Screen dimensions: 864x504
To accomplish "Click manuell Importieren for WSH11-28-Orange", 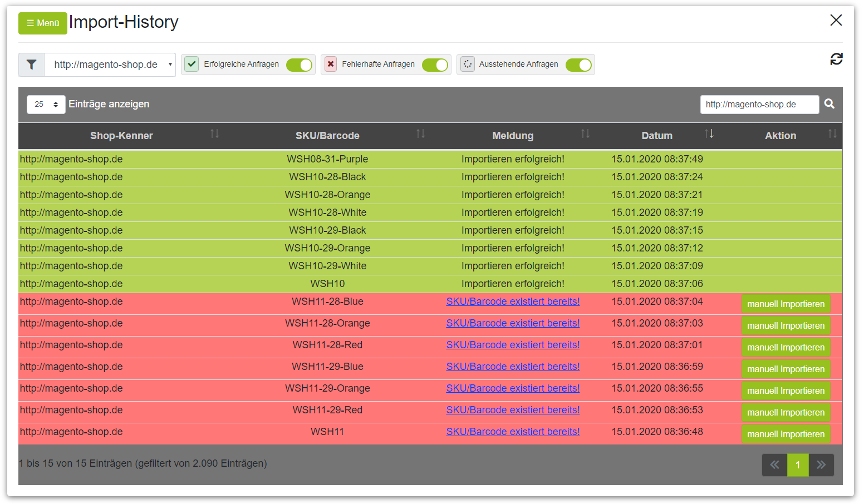I will pyautogui.click(x=786, y=326).
